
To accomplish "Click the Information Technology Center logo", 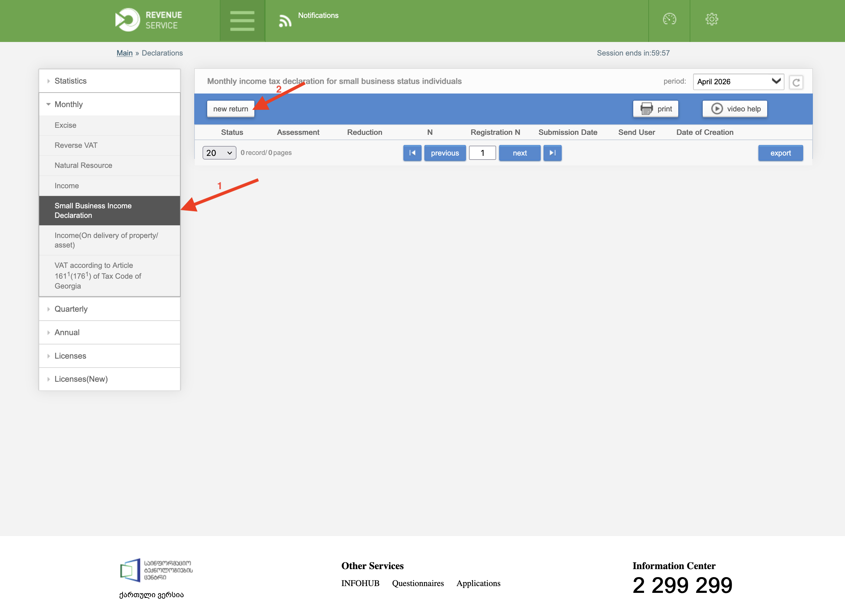I will pos(156,570).
